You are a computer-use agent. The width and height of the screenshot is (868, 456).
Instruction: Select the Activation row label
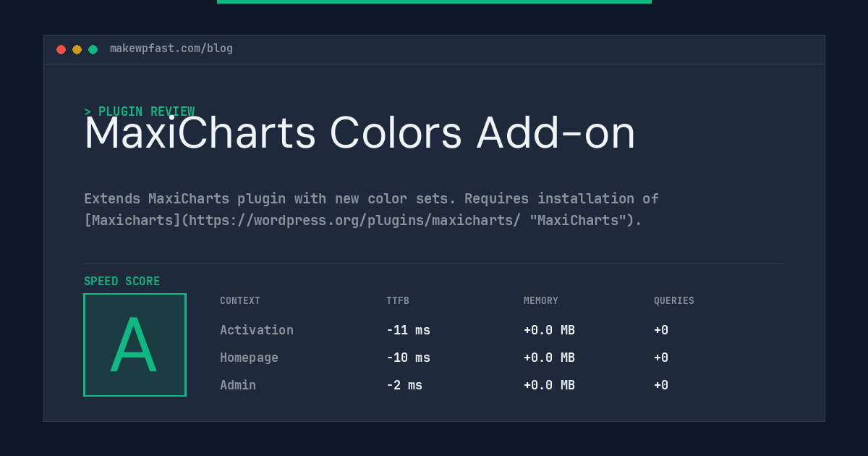coord(257,330)
